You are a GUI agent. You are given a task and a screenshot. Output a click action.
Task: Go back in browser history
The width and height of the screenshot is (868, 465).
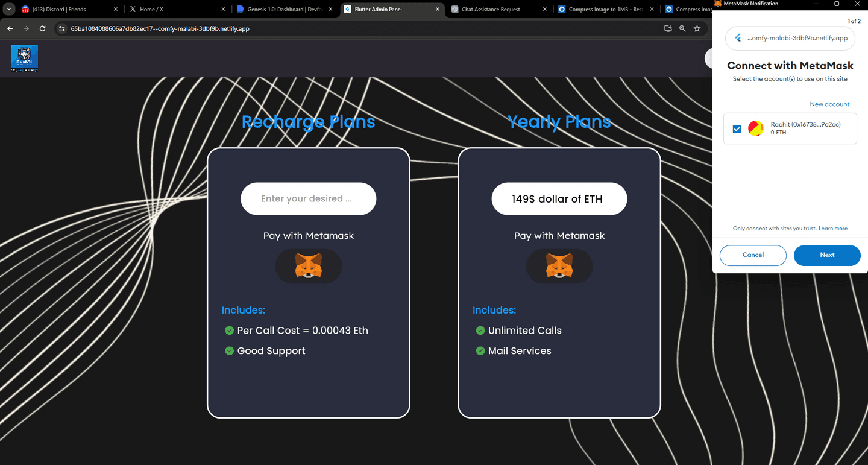(10, 28)
